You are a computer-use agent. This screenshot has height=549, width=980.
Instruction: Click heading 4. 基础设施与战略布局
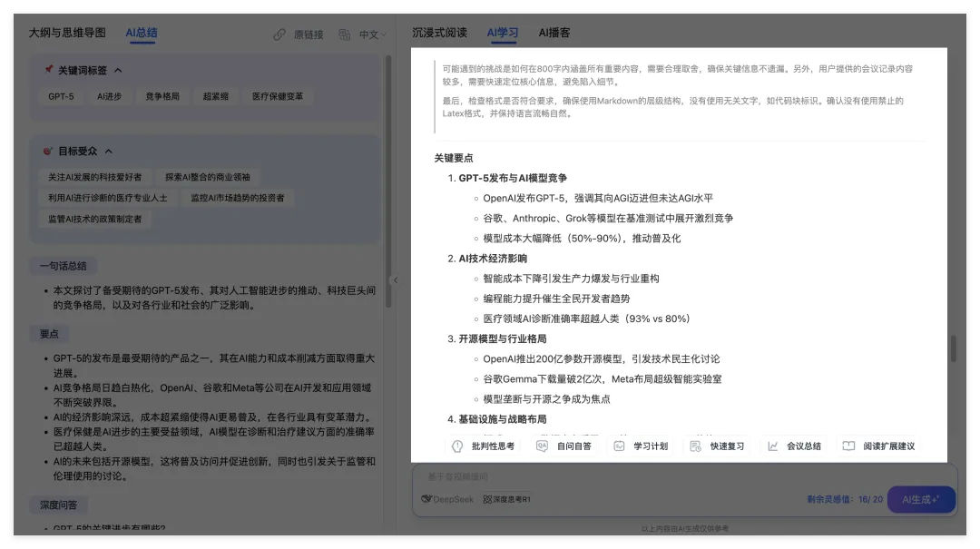(503, 419)
